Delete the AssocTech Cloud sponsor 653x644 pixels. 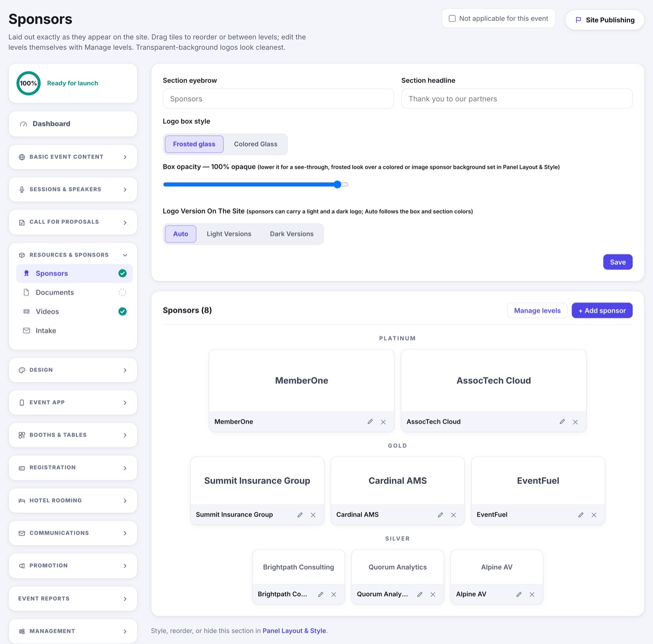click(x=576, y=422)
